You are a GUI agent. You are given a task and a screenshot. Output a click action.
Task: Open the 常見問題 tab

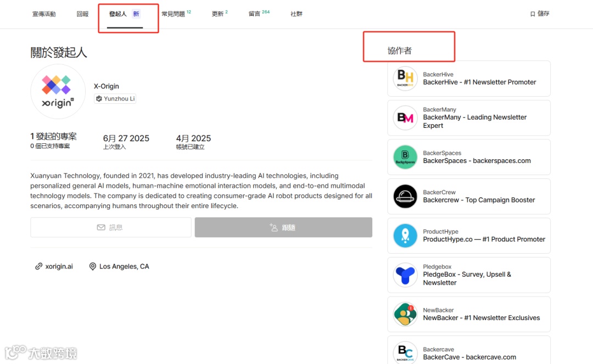(x=176, y=14)
